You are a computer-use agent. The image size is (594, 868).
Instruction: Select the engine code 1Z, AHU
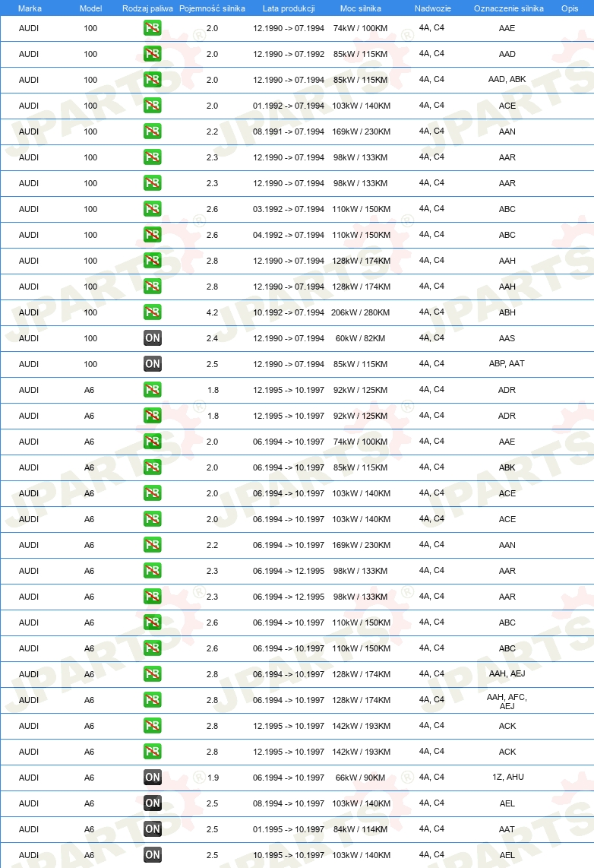tap(508, 777)
